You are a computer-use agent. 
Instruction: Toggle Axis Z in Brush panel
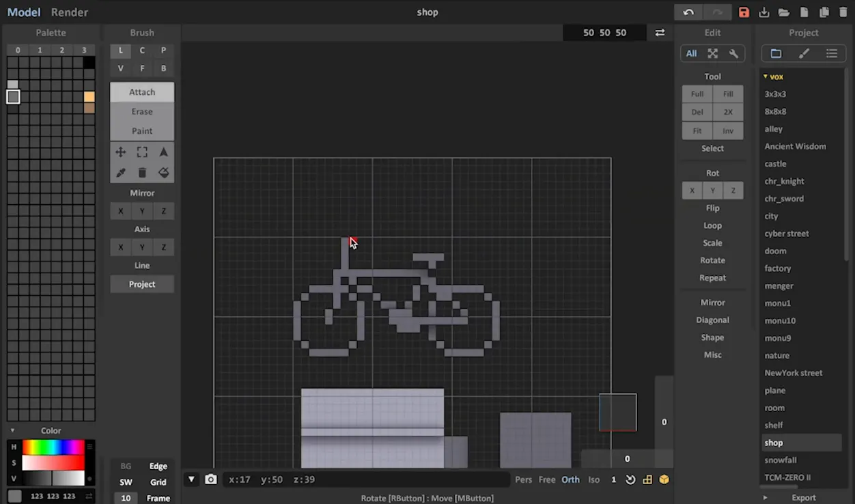tap(163, 247)
